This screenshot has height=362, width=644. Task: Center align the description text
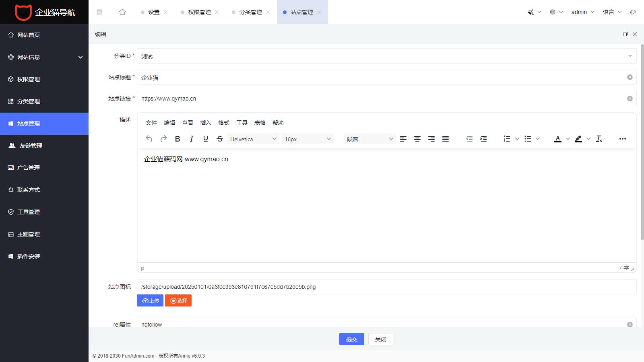[417, 139]
